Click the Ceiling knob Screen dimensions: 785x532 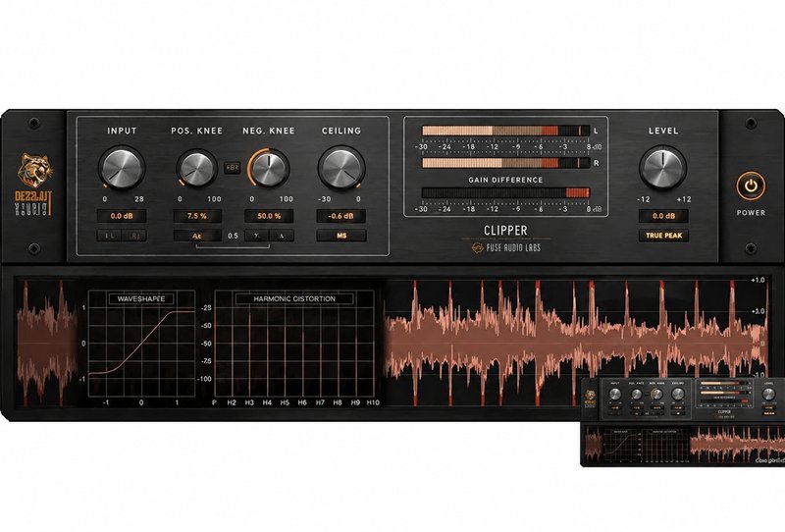coord(341,168)
